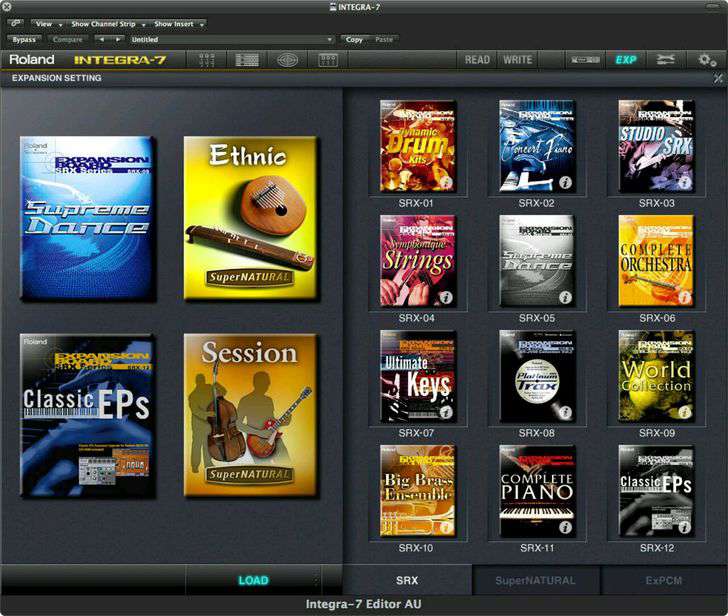Click the link chain icon toggle
Image resolution: width=728 pixels, height=616 pixels.
[x=16, y=23]
